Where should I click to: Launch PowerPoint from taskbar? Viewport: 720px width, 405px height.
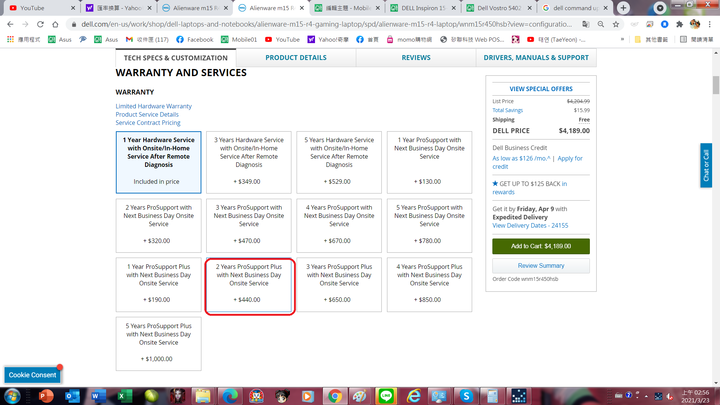45,396
